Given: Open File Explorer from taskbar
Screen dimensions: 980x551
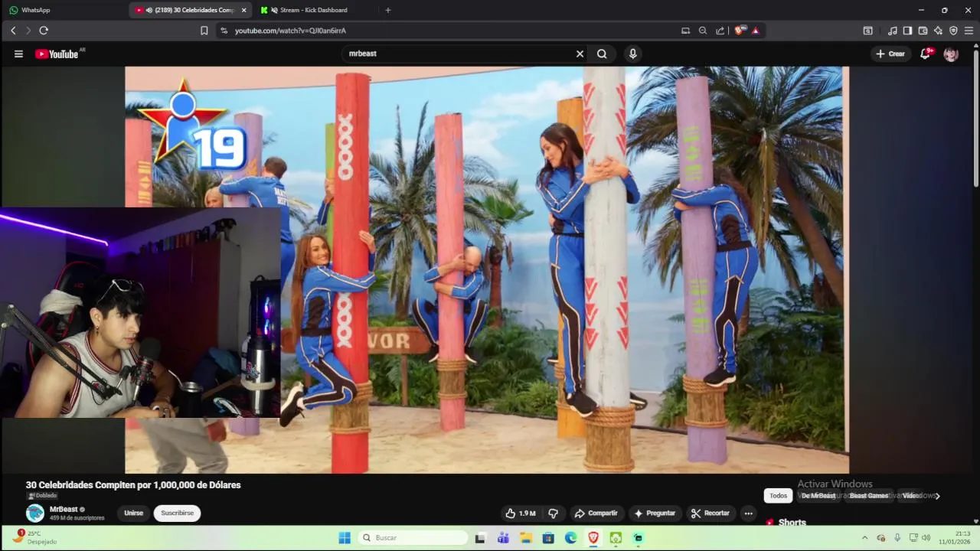Looking at the screenshot, I should tap(526, 538).
